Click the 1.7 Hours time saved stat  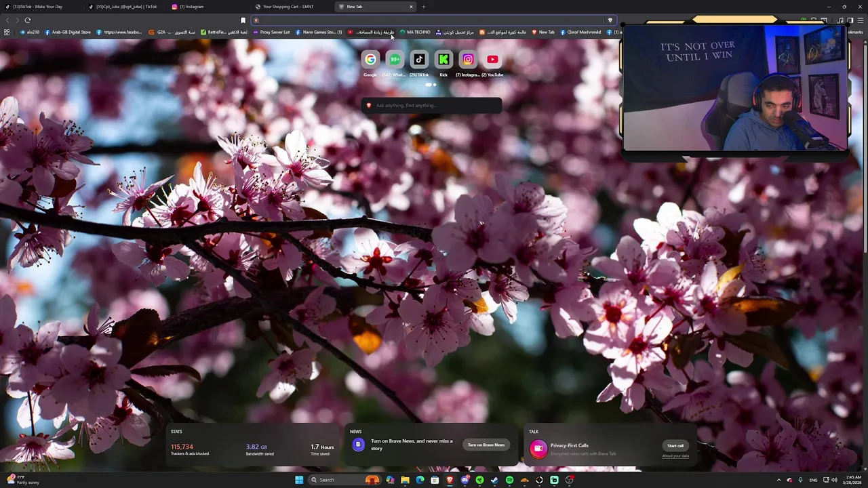point(322,449)
